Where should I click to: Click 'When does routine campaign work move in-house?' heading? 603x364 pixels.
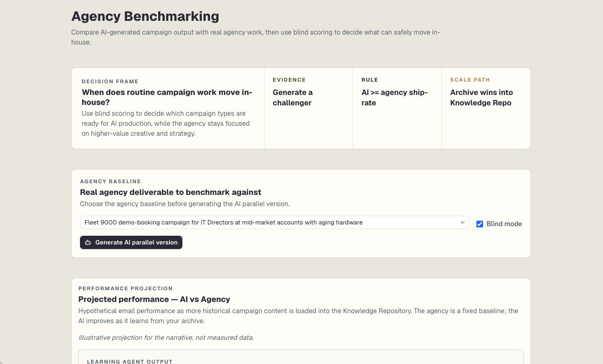(x=167, y=97)
